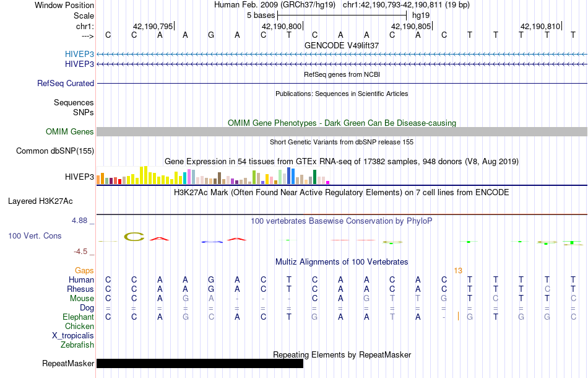588x378 pixels.
Task: Click the X_tropicalis alignment row label
Action: 73,336
